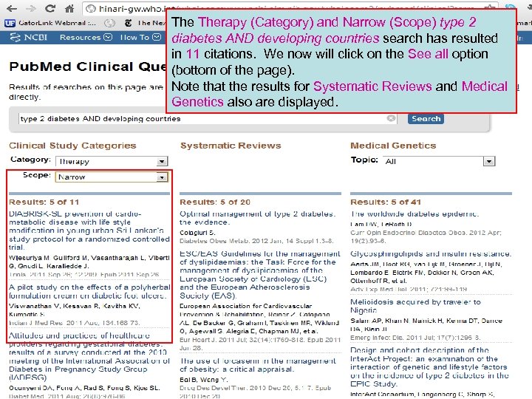Open the Topic dropdown showing All
Viewport: 532px width, 399px height.
pos(439,161)
